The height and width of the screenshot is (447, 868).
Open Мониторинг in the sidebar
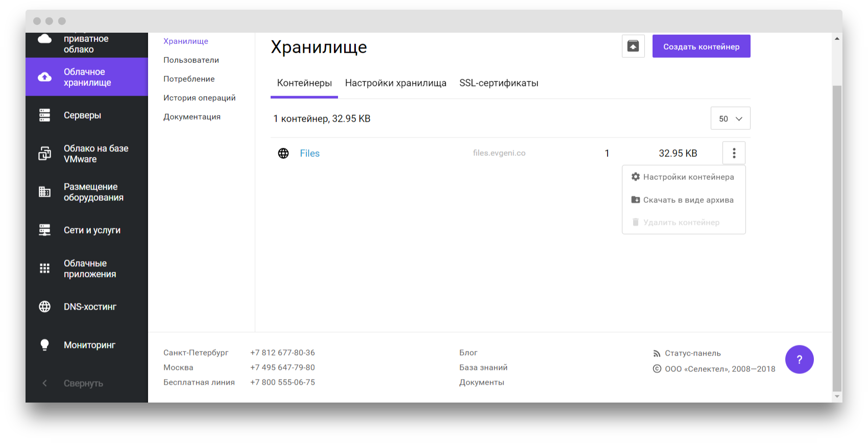87,345
